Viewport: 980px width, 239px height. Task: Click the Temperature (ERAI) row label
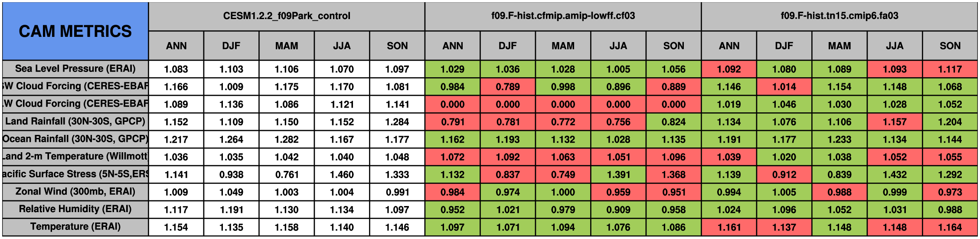(75, 227)
